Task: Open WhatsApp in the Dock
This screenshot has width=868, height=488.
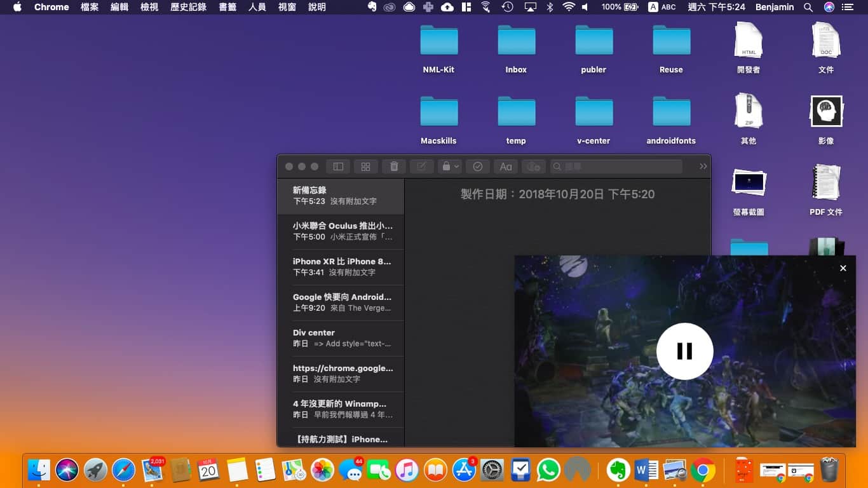Action: pos(548,470)
